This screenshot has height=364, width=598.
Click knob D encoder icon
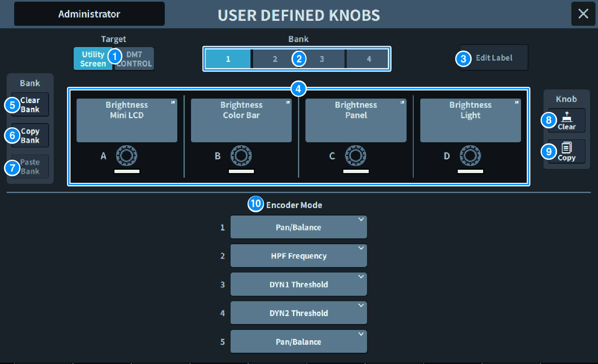coord(470,156)
